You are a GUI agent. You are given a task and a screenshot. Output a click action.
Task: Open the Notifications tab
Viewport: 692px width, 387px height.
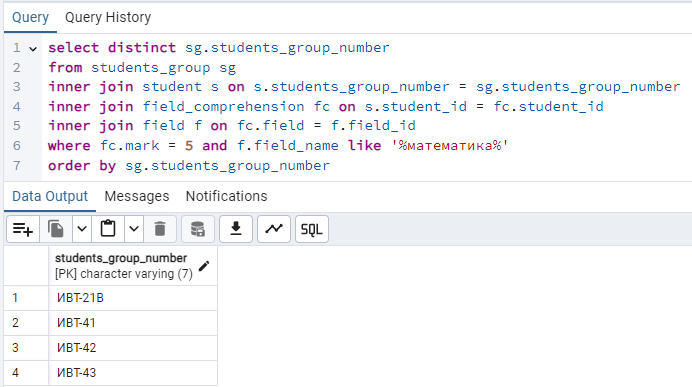[226, 196]
